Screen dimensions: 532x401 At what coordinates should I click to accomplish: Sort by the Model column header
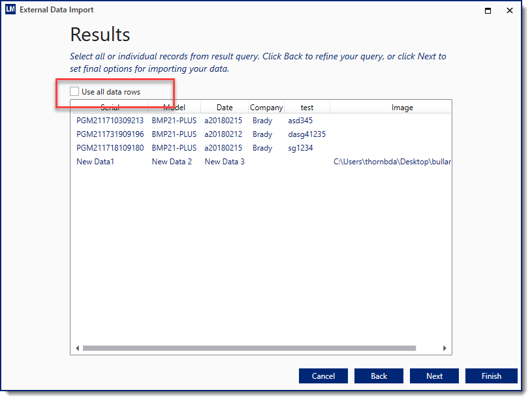click(x=174, y=108)
